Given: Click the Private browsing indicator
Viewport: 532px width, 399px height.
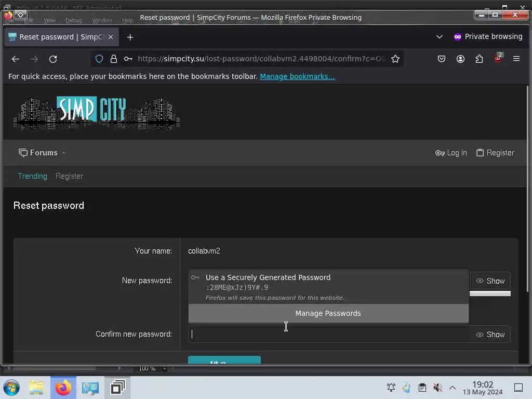Looking at the screenshot, I should pyautogui.click(x=488, y=37).
